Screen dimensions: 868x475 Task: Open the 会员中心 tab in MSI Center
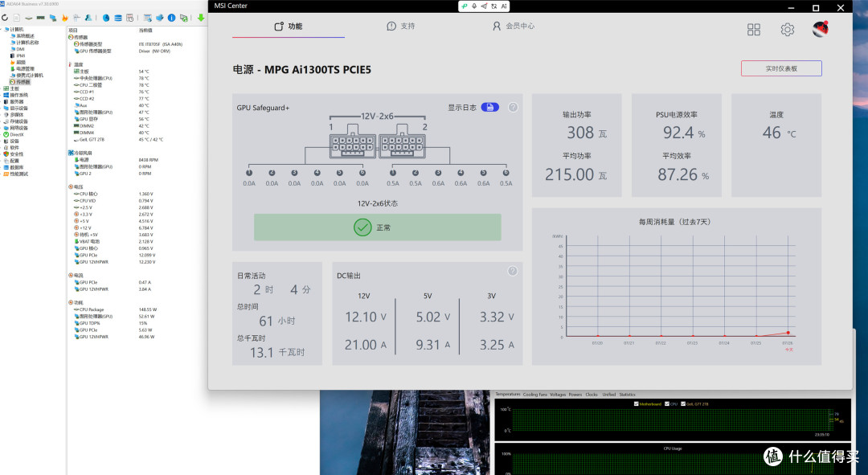pyautogui.click(x=514, y=26)
